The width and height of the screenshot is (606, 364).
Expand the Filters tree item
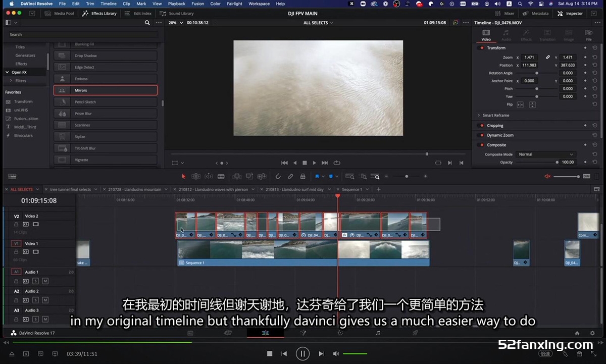tap(11, 81)
